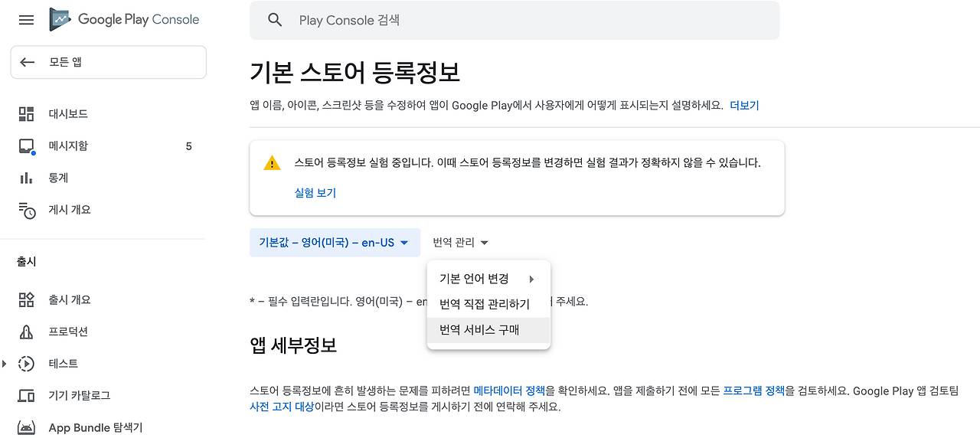Open the 사전 고지 대상 link
980x438 pixels.
point(282,407)
